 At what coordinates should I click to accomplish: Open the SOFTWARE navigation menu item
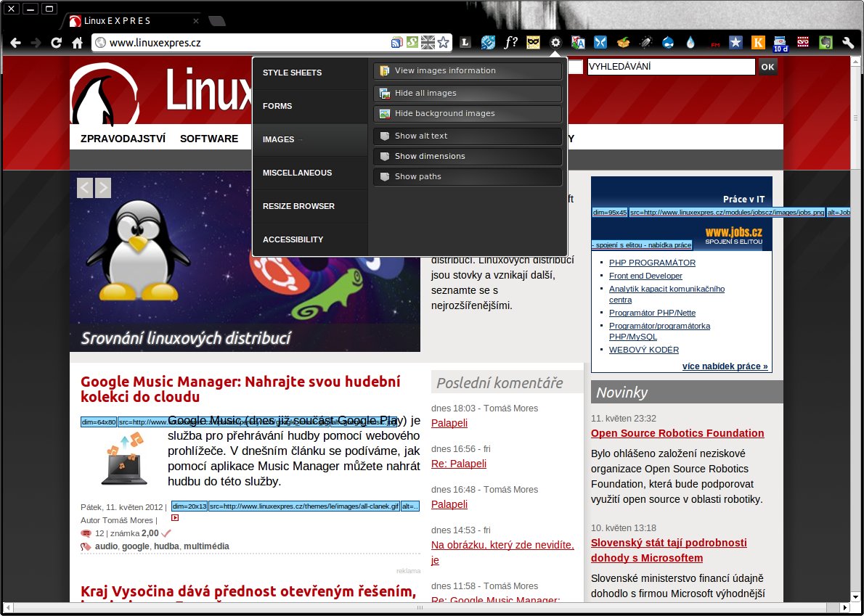[x=209, y=139]
